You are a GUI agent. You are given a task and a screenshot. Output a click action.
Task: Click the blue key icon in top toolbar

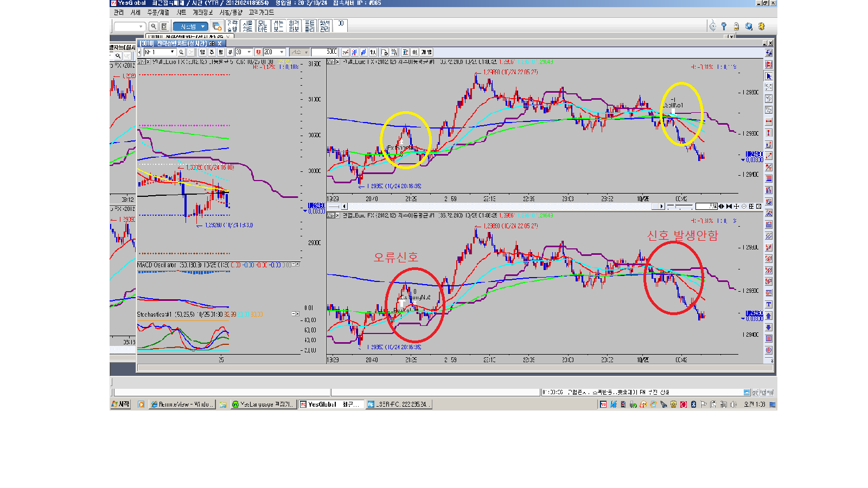tap(724, 26)
